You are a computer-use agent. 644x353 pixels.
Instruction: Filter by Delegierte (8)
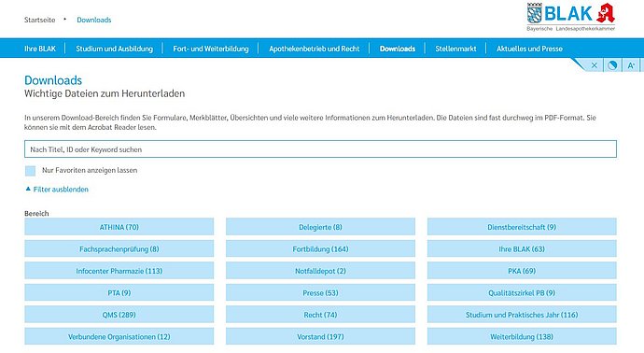tap(320, 227)
